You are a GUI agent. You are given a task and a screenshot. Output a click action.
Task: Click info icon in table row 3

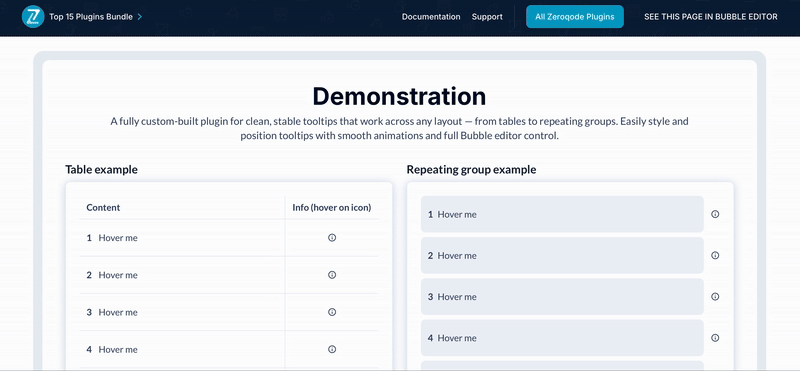click(332, 312)
